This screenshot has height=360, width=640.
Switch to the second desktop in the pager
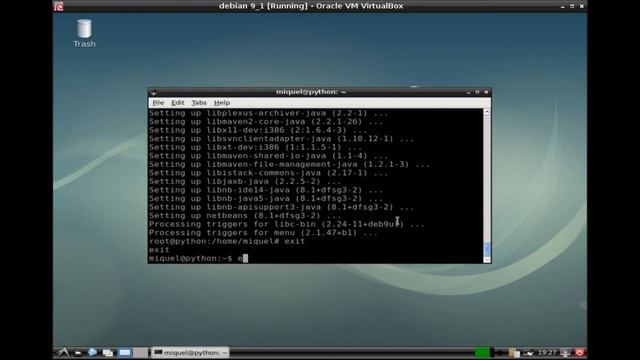click(x=140, y=352)
